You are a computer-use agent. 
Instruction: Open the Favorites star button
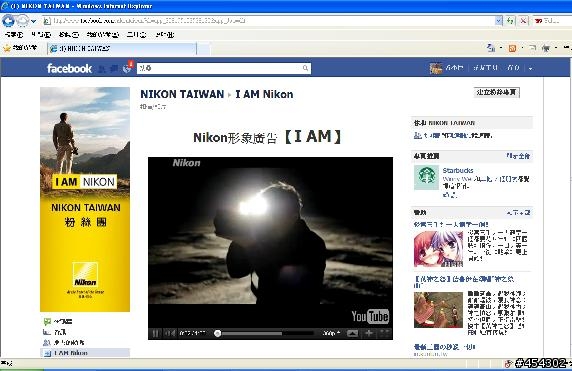point(20,48)
